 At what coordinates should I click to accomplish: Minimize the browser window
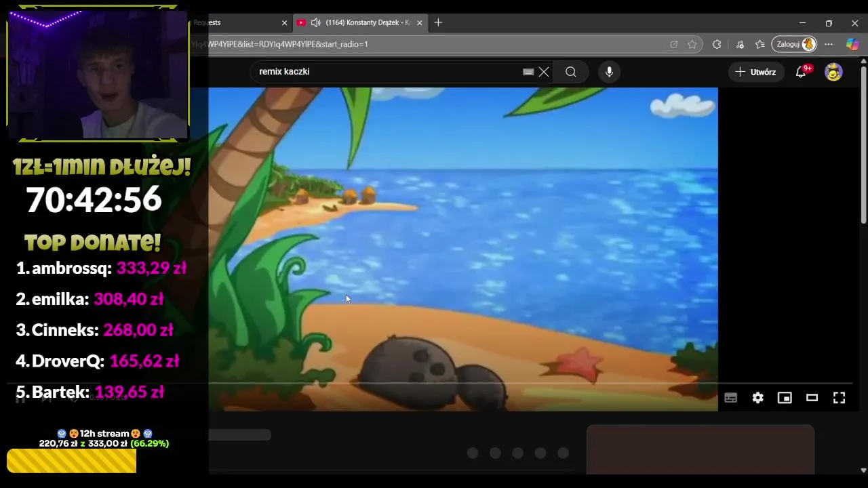(x=802, y=22)
